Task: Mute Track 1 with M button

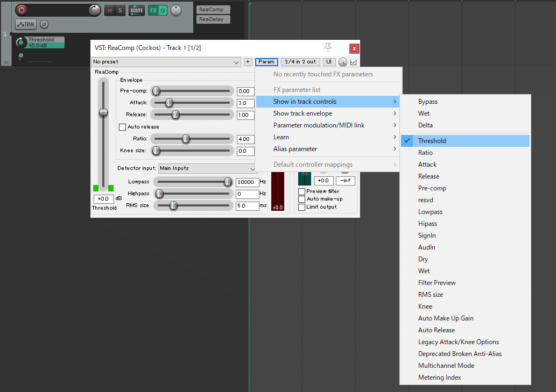Action: [x=110, y=11]
